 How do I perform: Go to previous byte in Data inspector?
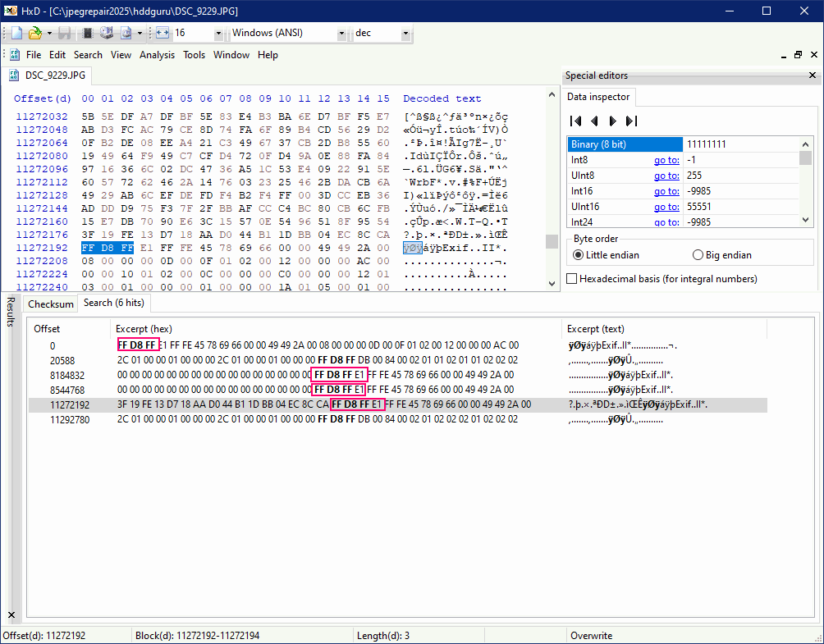pyautogui.click(x=594, y=121)
